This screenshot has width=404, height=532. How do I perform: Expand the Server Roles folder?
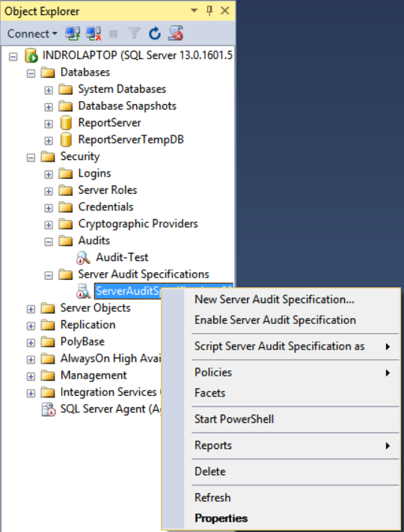(49, 191)
